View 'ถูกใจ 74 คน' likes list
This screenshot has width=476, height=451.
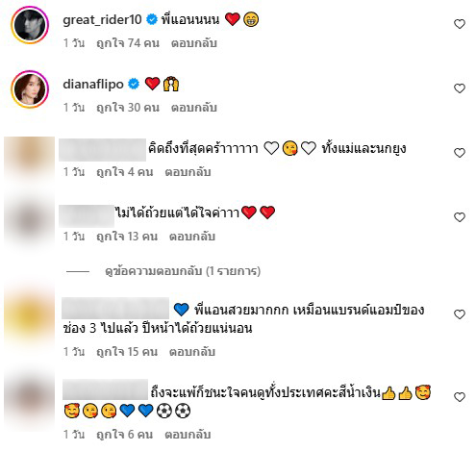coord(128,43)
